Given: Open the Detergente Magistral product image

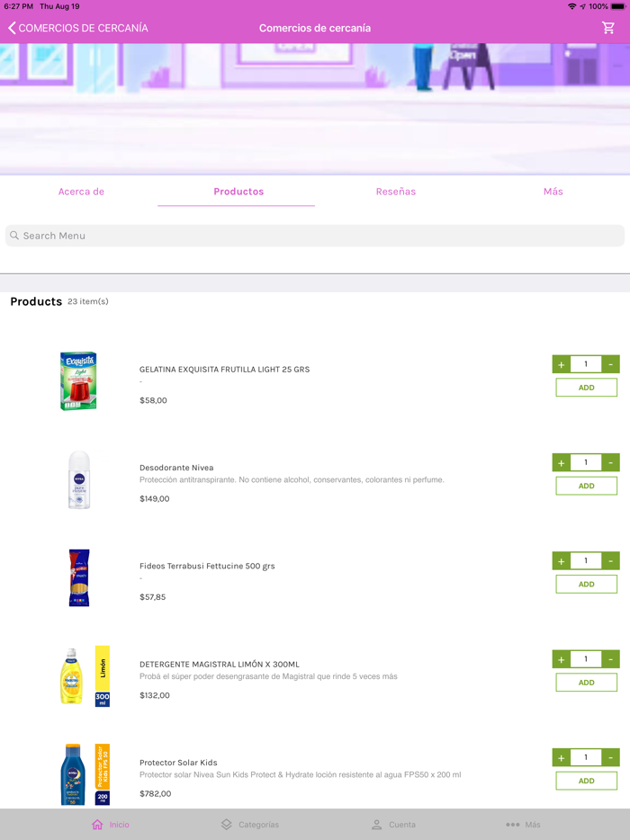Looking at the screenshot, I should (85, 676).
